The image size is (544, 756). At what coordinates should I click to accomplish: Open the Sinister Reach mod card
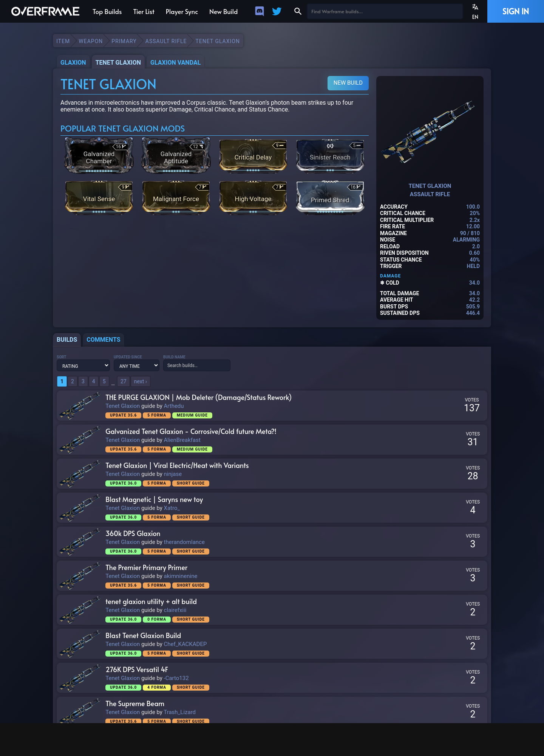click(x=330, y=156)
